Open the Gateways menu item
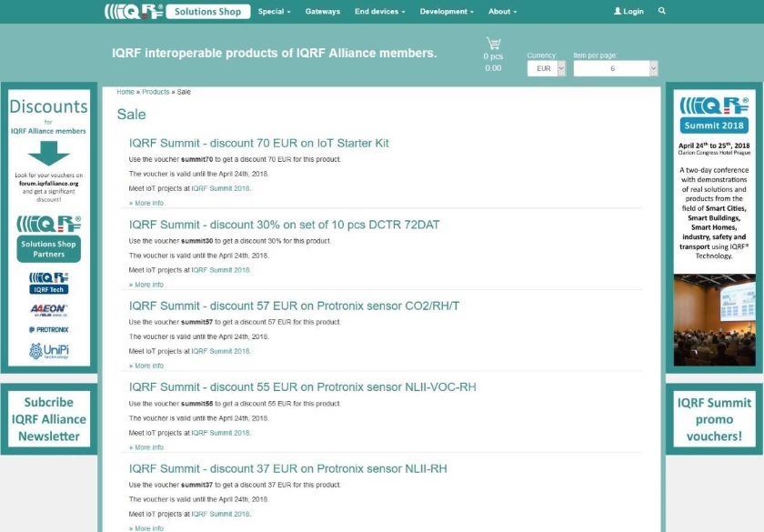The width and height of the screenshot is (764, 532). pos(323,11)
